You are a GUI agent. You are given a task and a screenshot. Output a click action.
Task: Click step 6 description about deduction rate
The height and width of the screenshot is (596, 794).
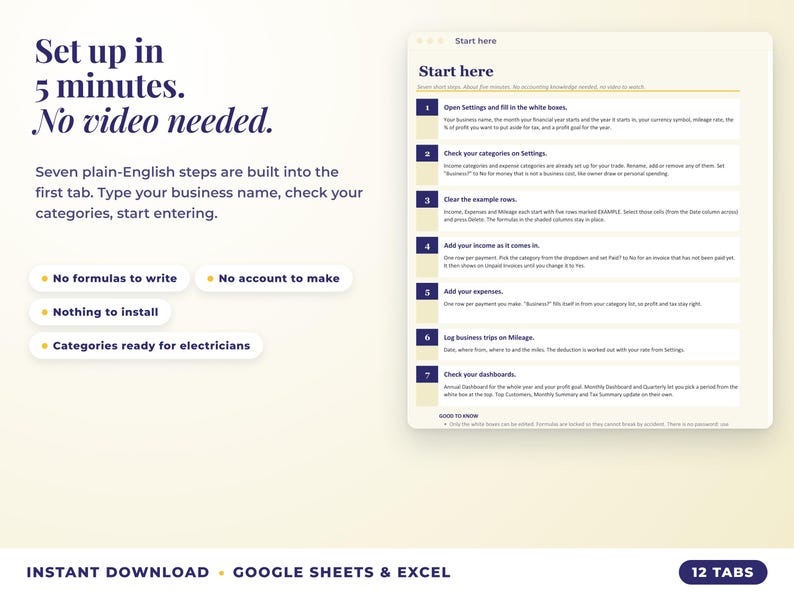pyautogui.click(x=564, y=350)
